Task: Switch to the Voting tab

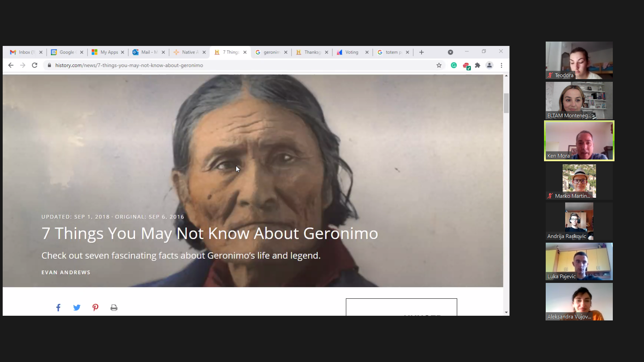Action: click(x=352, y=52)
